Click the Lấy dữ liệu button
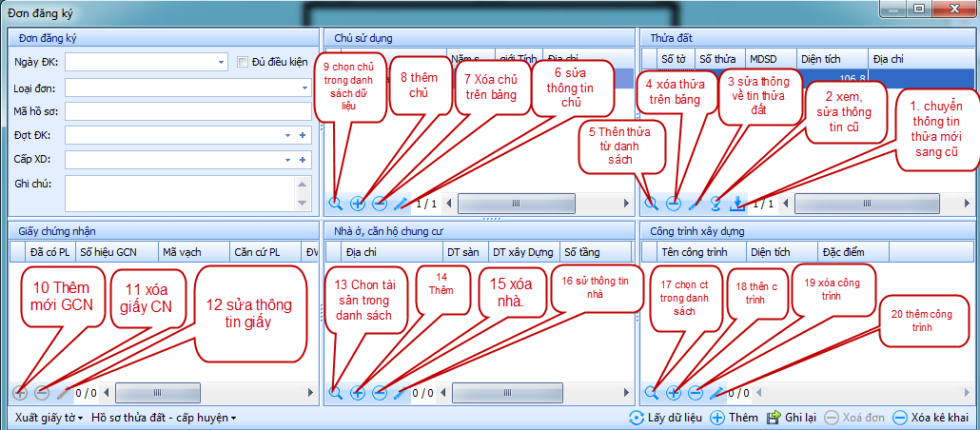Image resolution: width=980 pixels, height=430 pixels. [666, 418]
